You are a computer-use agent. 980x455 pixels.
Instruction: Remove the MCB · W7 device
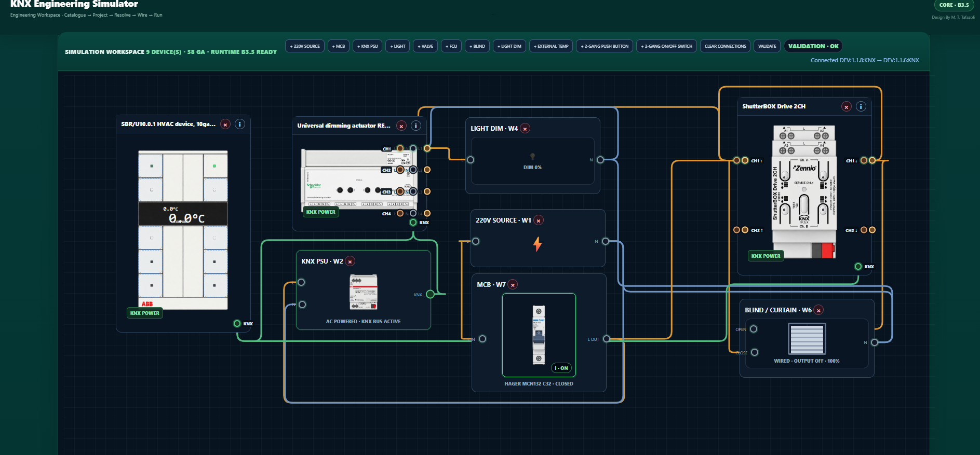coord(513,285)
